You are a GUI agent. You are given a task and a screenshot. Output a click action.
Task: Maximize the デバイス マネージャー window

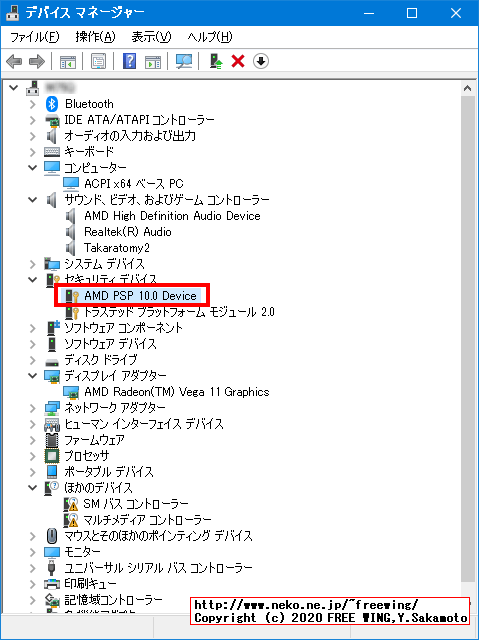[412, 13]
